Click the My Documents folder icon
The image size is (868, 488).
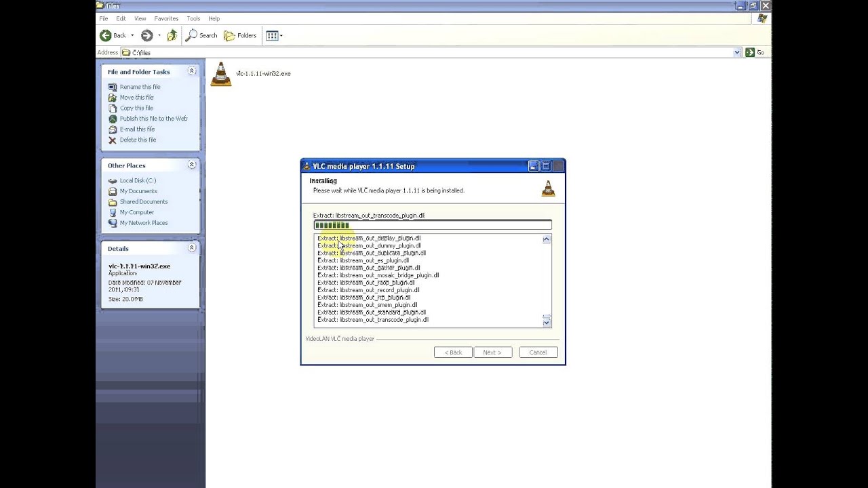click(113, 191)
